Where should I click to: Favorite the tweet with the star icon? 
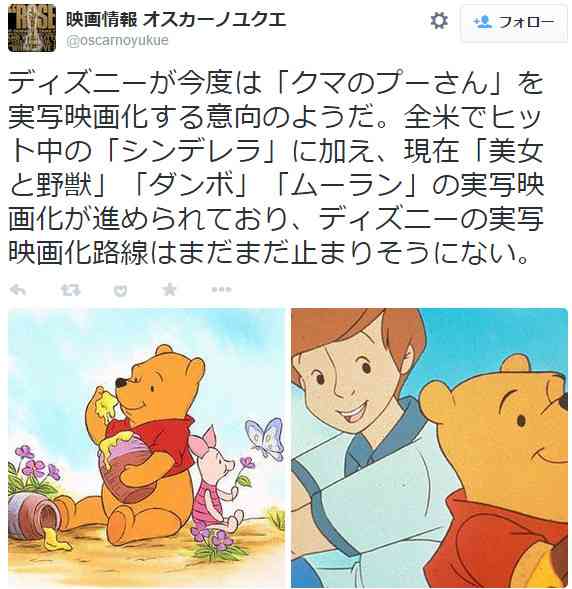(x=169, y=289)
